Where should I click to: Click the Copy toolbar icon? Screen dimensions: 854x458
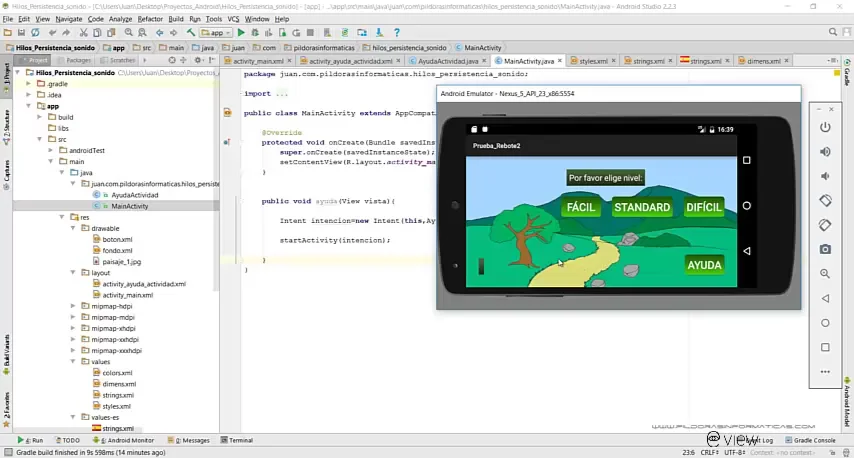pos(97,33)
